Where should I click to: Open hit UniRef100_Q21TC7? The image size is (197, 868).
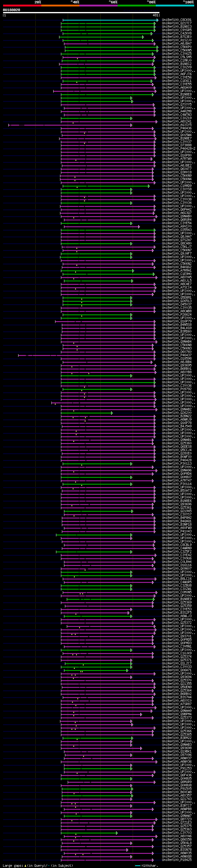(176, 23)
